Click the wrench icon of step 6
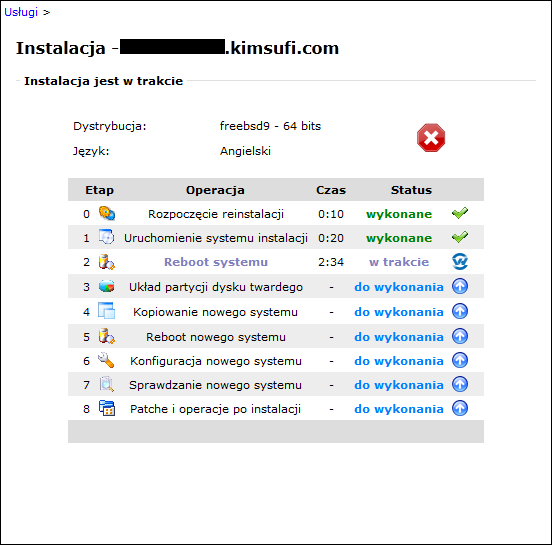Screen dimensions: 552x545 click(x=107, y=361)
